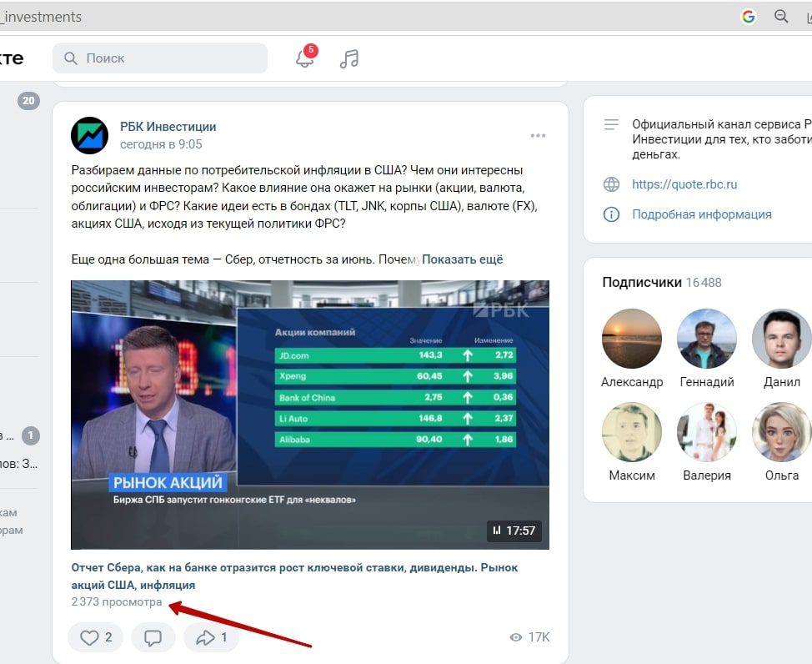This screenshot has width=812, height=664.
Task: Click the description lines icon
Action: (x=612, y=124)
